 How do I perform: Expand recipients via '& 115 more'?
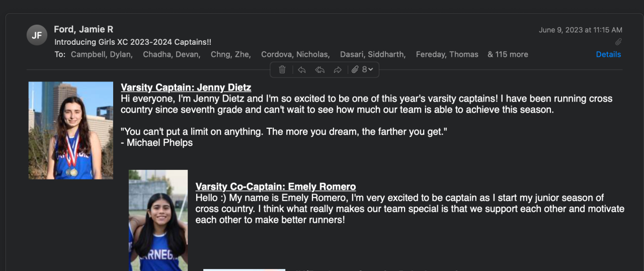508,54
